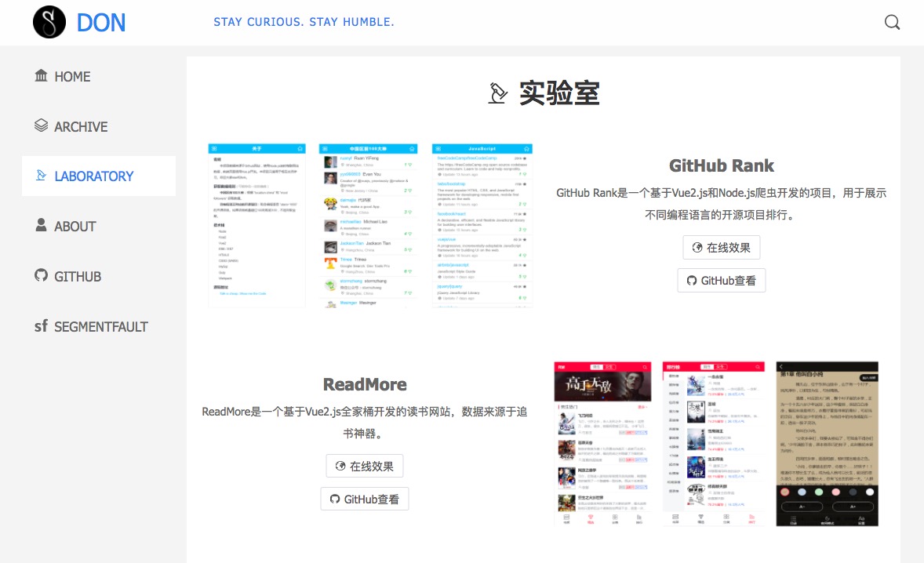
Task: Open GitHub查看 for GitHub Rank
Action: (722, 280)
